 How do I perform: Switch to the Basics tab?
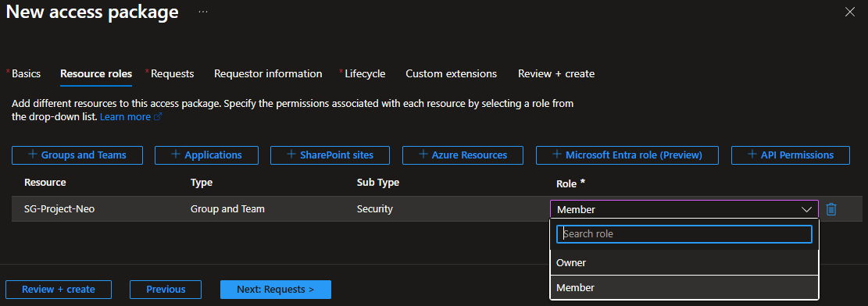click(26, 73)
